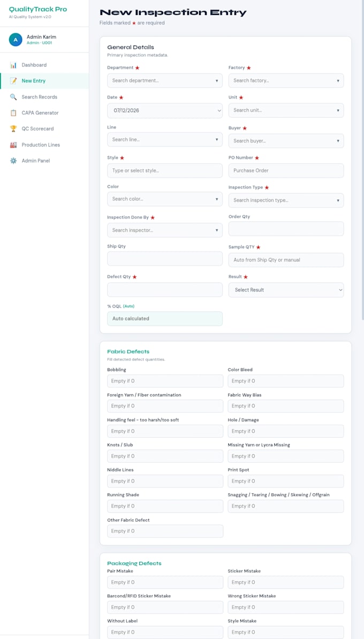
Task: Open the Inspection Done By dropdown
Action: pyautogui.click(x=165, y=230)
